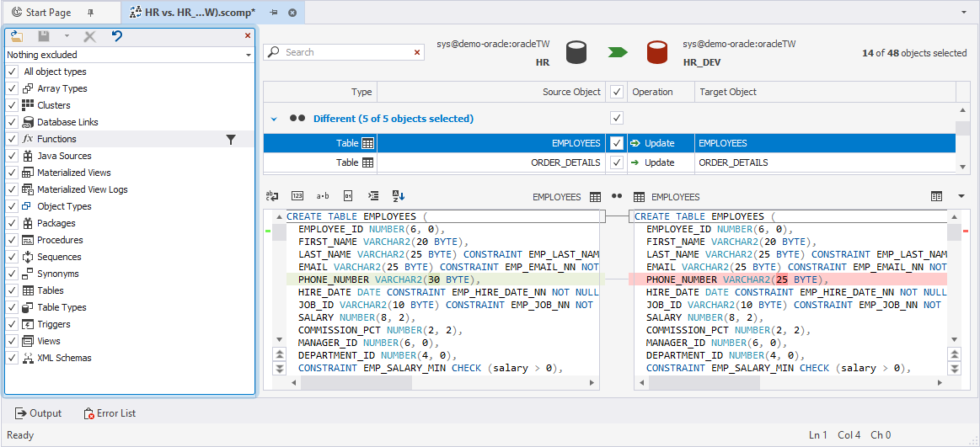Open the dropdown arrow next to save icon

(67, 36)
